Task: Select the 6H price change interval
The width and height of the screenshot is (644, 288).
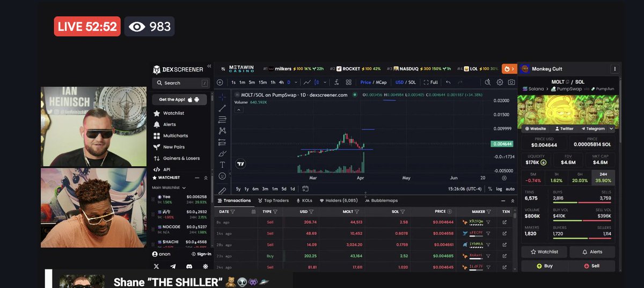Action: pos(580,178)
